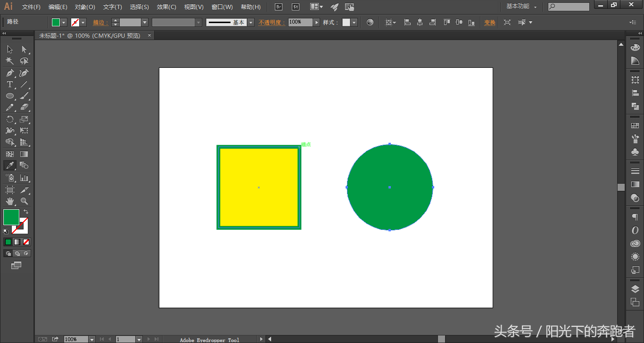Select the Selection tool (black arrow)

pyautogui.click(x=9, y=49)
